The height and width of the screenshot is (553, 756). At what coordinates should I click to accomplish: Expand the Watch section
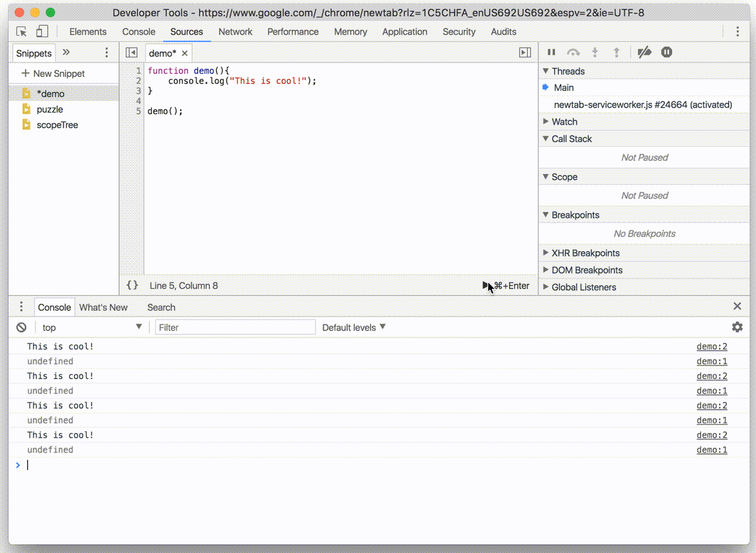tap(564, 122)
